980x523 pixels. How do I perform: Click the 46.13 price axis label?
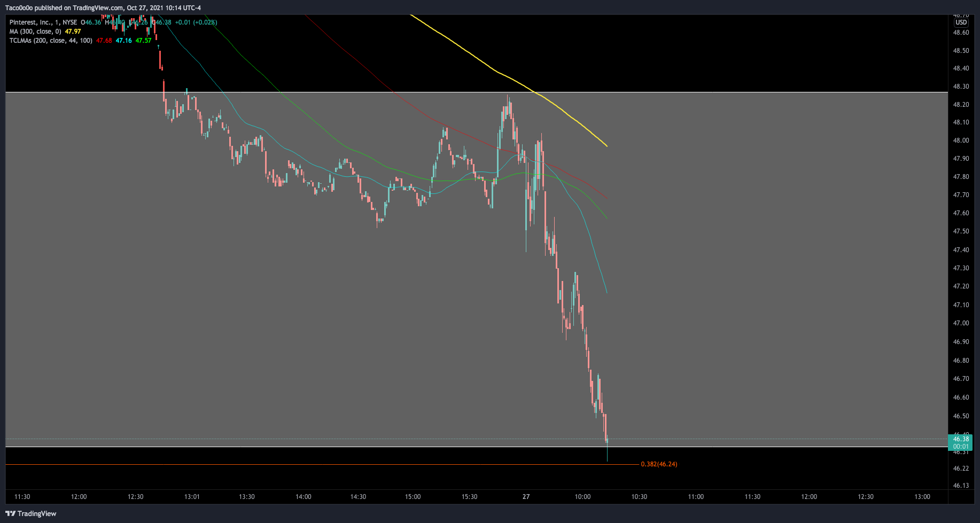tap(961, 486)
